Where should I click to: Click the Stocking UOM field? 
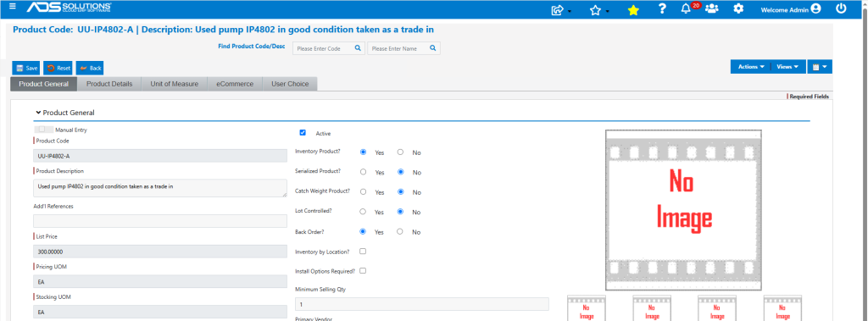click(160, 312)
